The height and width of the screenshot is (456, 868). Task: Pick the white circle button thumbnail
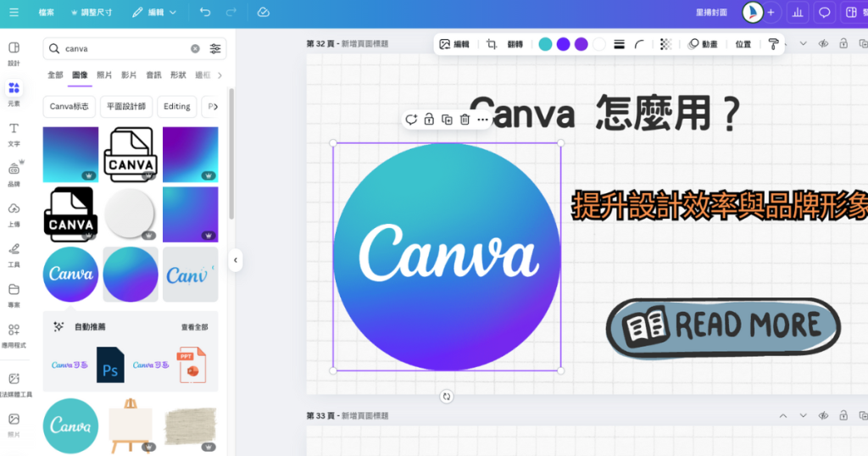[x=131, y=214]
